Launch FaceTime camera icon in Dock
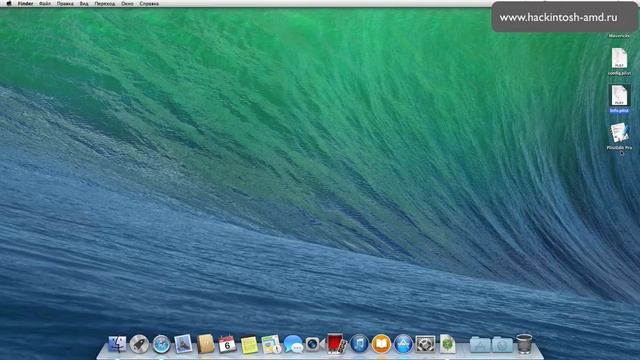 tap(315, 344)
